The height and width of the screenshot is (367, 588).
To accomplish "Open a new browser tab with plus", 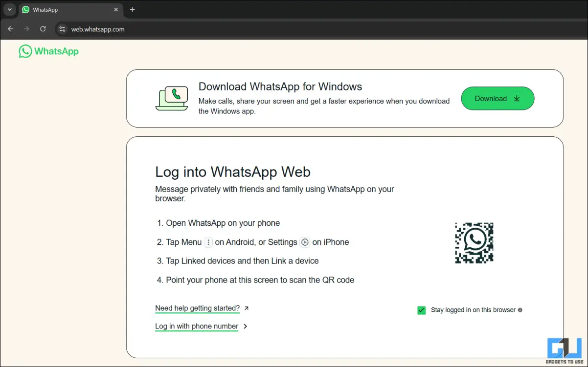I will pos(132,10).
